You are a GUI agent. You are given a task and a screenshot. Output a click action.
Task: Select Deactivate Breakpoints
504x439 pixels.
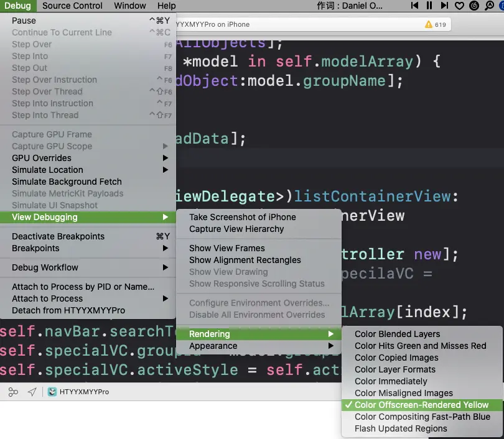(x=88, y=236)
